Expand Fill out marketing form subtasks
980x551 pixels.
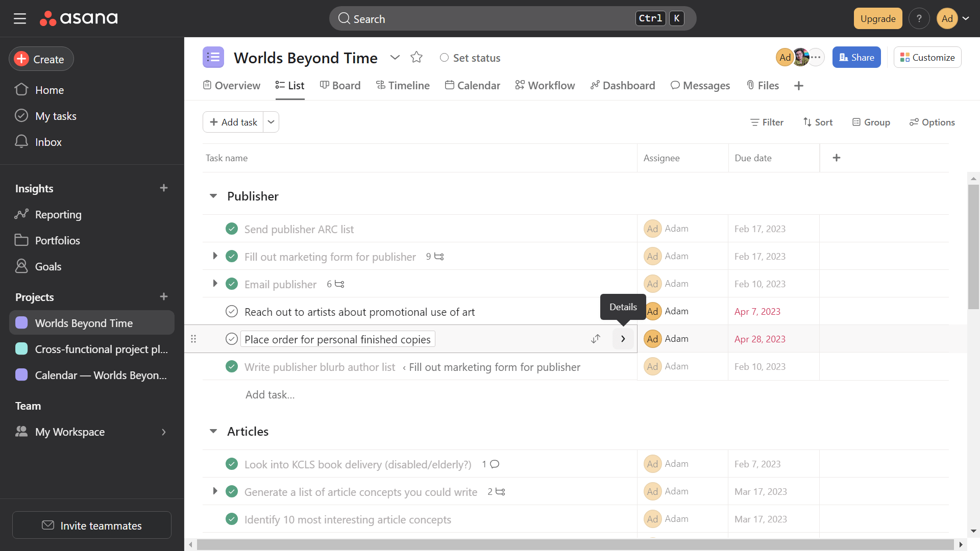[x=215, y=256]
